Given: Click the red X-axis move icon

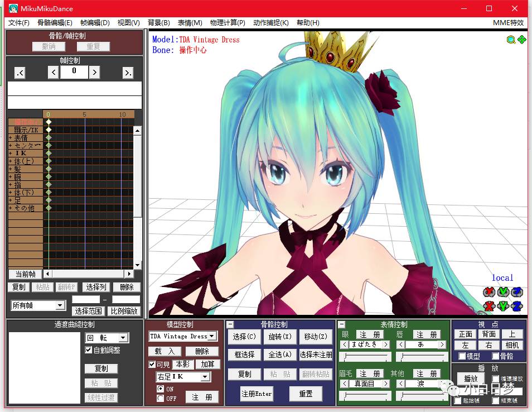Looking at the screenshot, I should pos(489,306).
